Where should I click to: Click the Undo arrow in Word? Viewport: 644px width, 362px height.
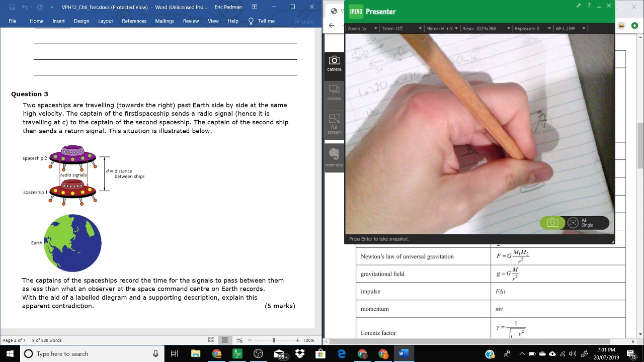(25, 7)
